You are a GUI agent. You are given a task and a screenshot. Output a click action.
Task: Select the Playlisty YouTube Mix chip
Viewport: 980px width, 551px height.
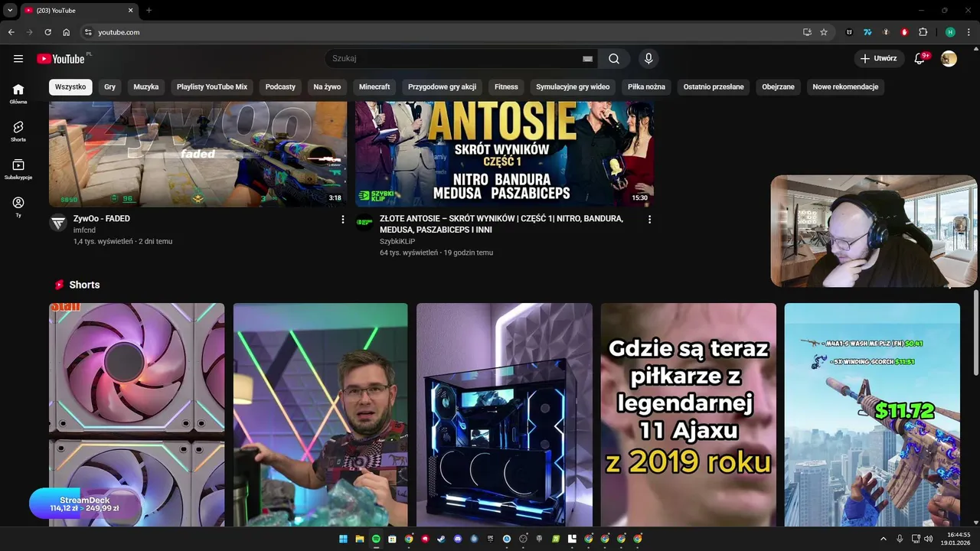pyautogui.click(x=212, y=87)
